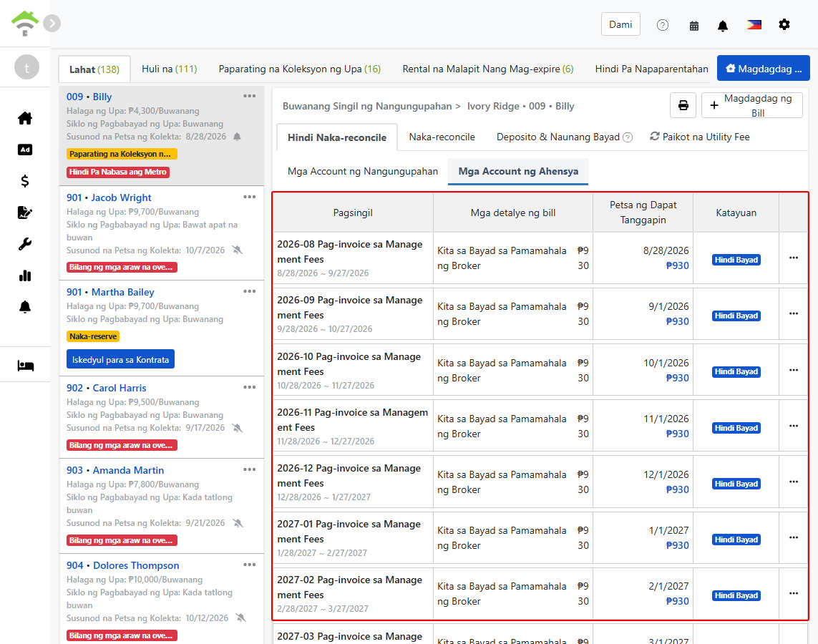The image size is (818, 644).
Task: Click the green house logo icon
Action: 25,24
